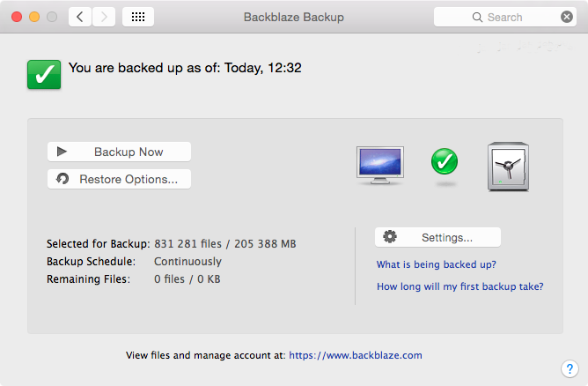Open 'How long will my first backup take?' link
Image resolution: width=588 pixels, height=386 pixels.
pyautogui.click(x=459, y=286)
